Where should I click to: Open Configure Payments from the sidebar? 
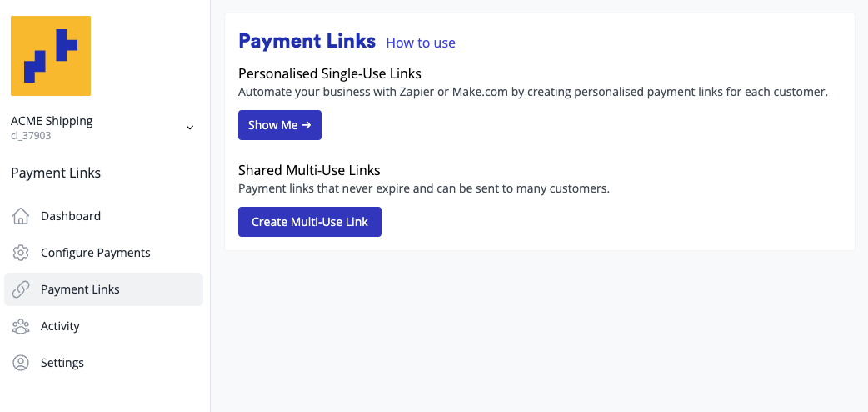click(x=96, y=253)
